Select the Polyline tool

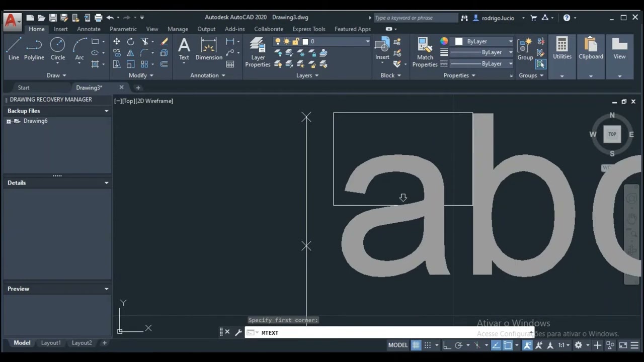tap(34, 49)
